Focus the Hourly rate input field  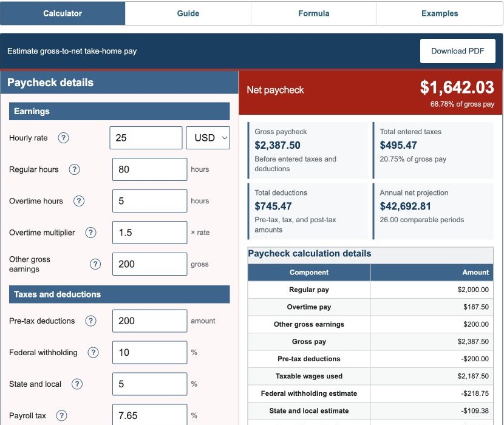(146, 138)
